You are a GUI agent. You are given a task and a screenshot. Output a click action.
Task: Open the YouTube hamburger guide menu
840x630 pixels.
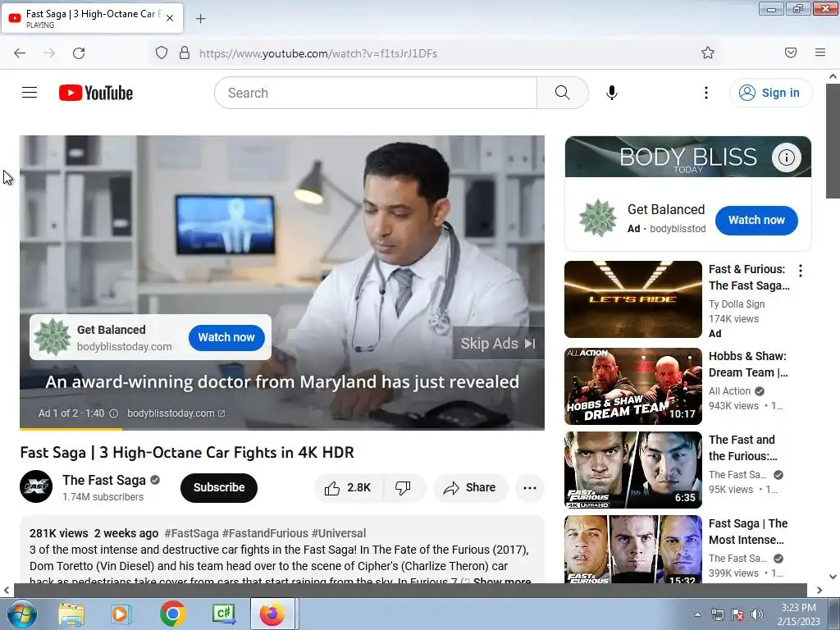click(30, 93)
